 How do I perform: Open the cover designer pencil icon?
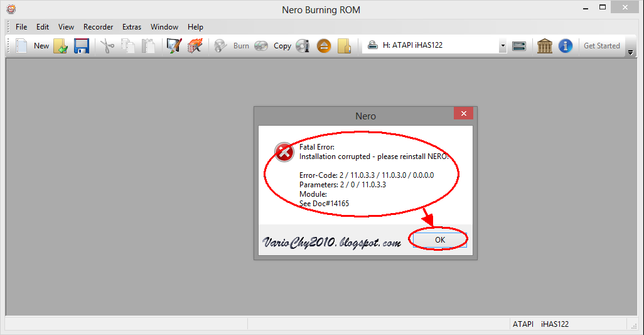point(174,46)
